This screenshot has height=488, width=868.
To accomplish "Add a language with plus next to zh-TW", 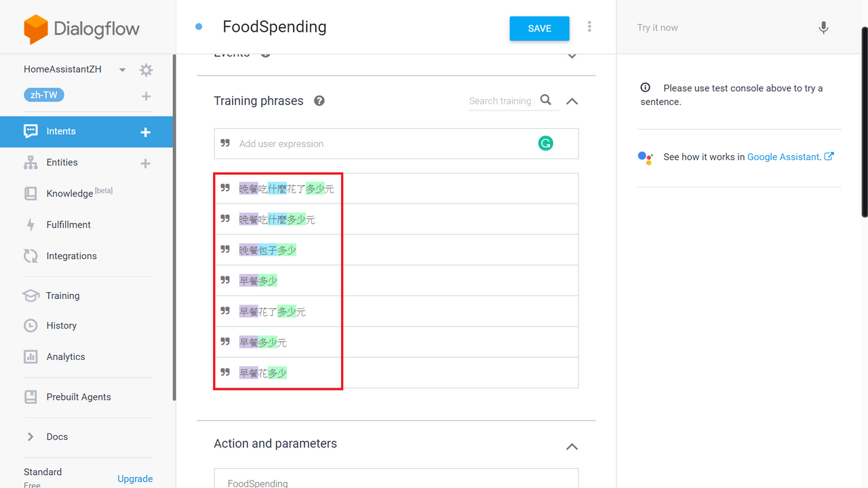I will pyautogui.click(x=146, y=96).
